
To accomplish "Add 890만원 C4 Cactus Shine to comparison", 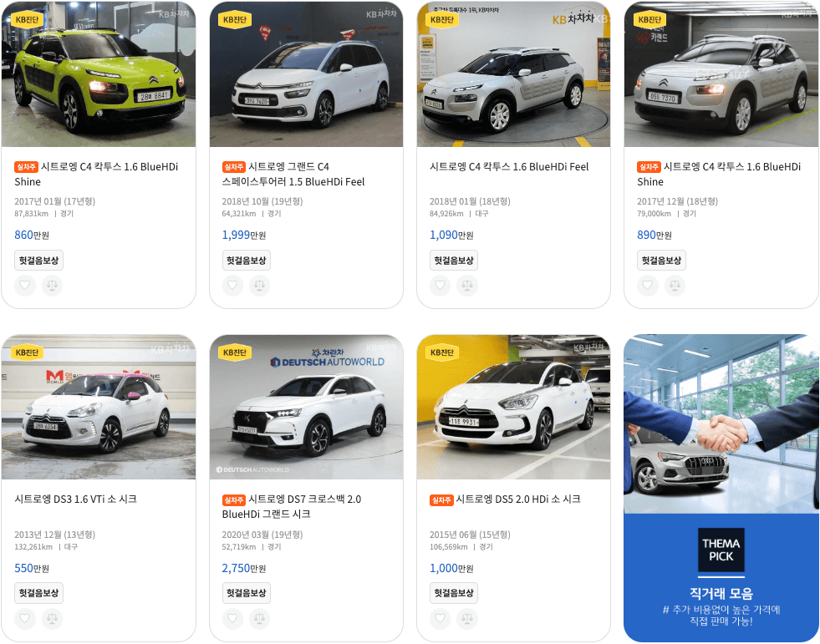I will [x=675, y=286].
